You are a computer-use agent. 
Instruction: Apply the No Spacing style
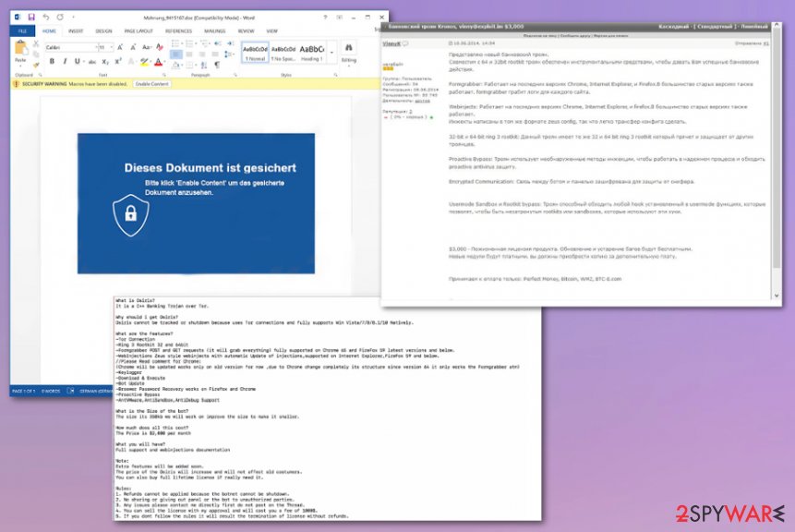click(283, 53)
